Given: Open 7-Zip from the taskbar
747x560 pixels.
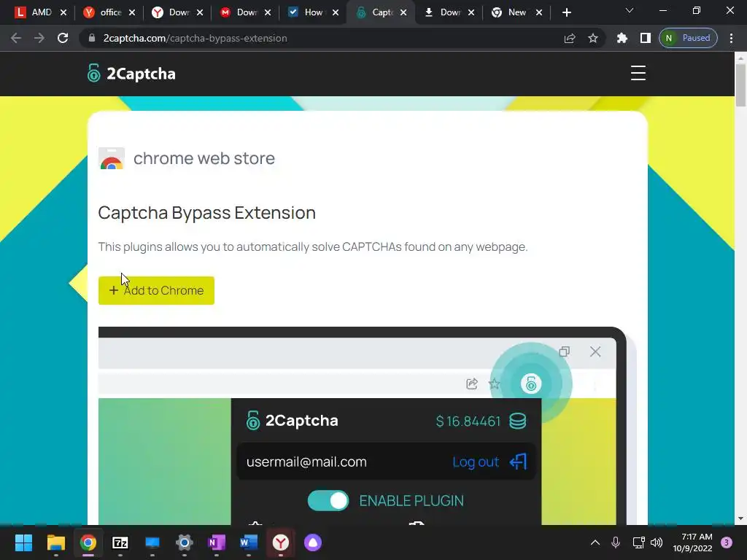Looking at the screenshot, I should (x=120, y=542).
